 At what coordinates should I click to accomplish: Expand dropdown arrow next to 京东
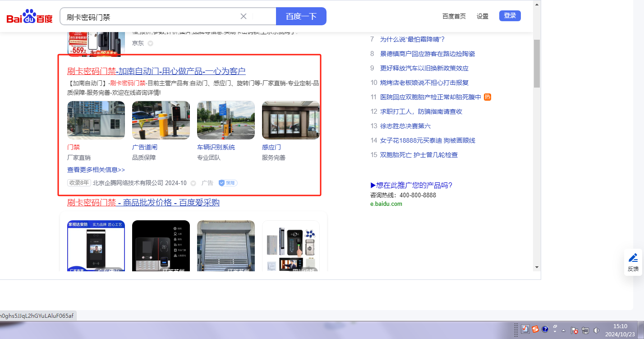tap(151, 43)
